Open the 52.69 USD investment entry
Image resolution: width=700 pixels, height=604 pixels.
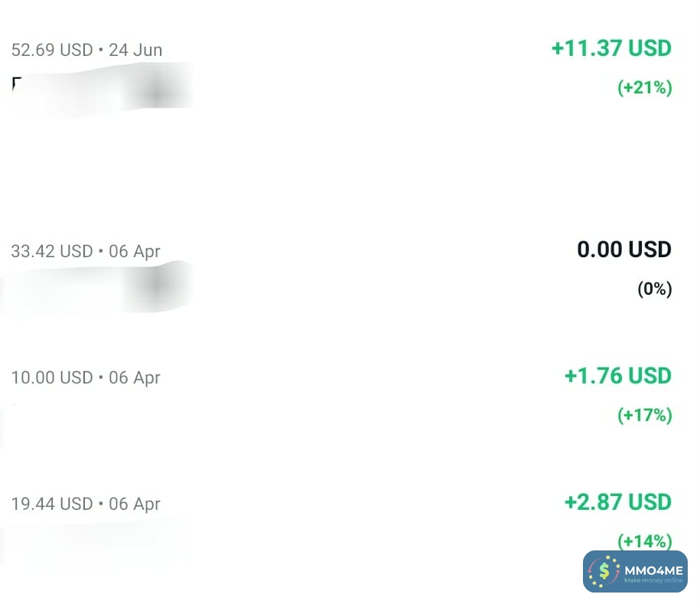tap(52, 50)
